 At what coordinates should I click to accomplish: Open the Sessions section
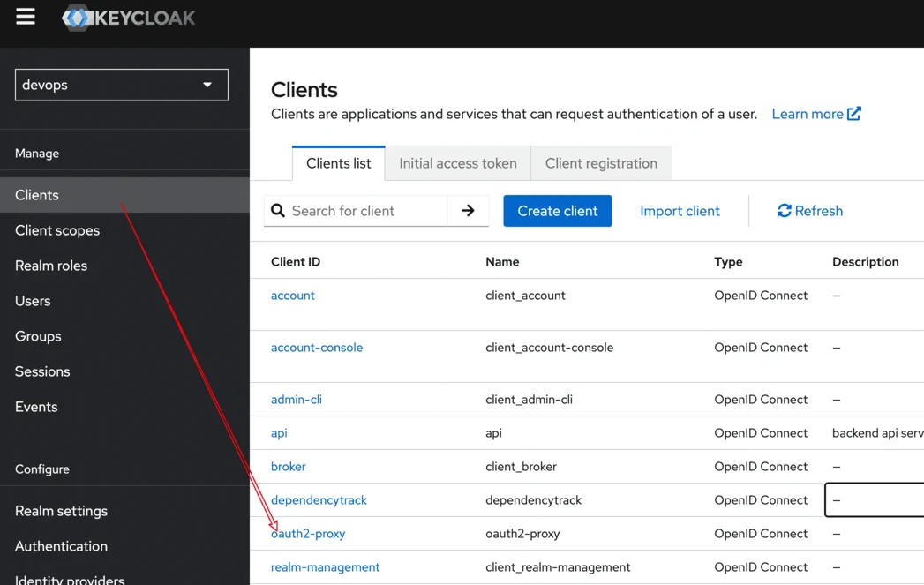click(x=41, y=371)
